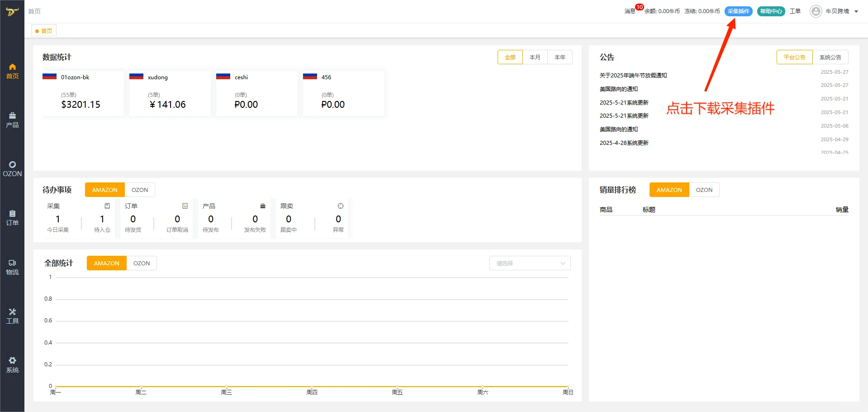Image resolution: width=868 pixels, height=412 pixels.
Task: Click the 牛贝跨境 account name
Action: 837,11
